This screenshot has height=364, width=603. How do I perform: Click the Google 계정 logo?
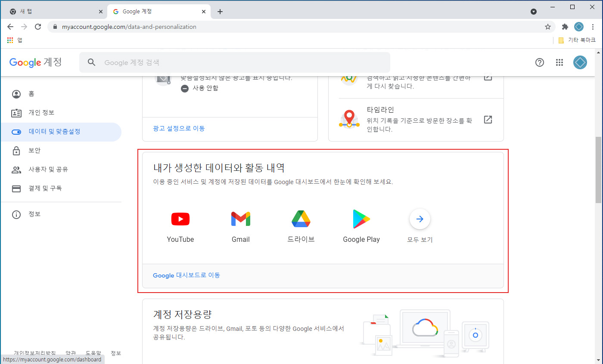tap(36, 62)
